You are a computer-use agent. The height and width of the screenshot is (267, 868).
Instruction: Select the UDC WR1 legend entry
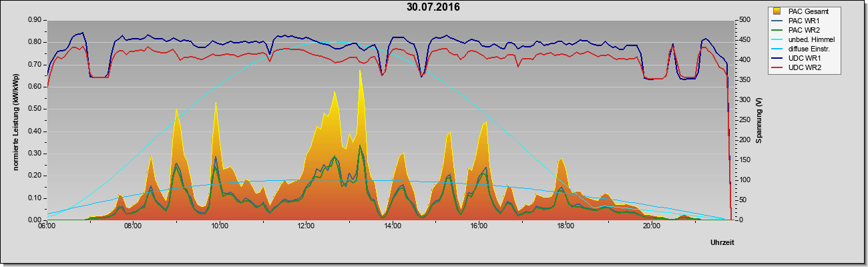pos(803,59)
